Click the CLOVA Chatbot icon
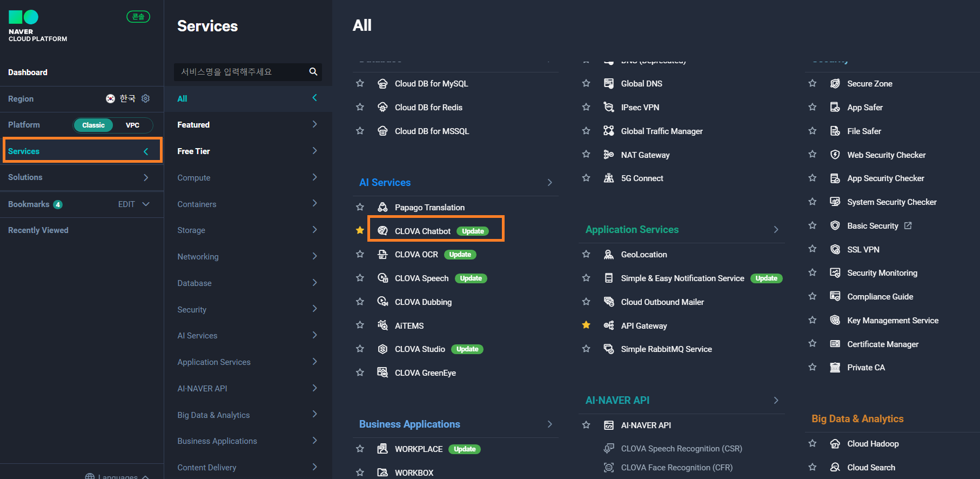This screenshot has width=980, height=479. [x=382, y=231]
